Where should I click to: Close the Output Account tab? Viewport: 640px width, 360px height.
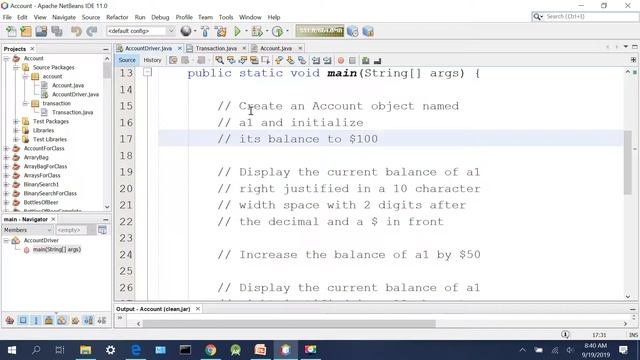[x=198, y=309]
